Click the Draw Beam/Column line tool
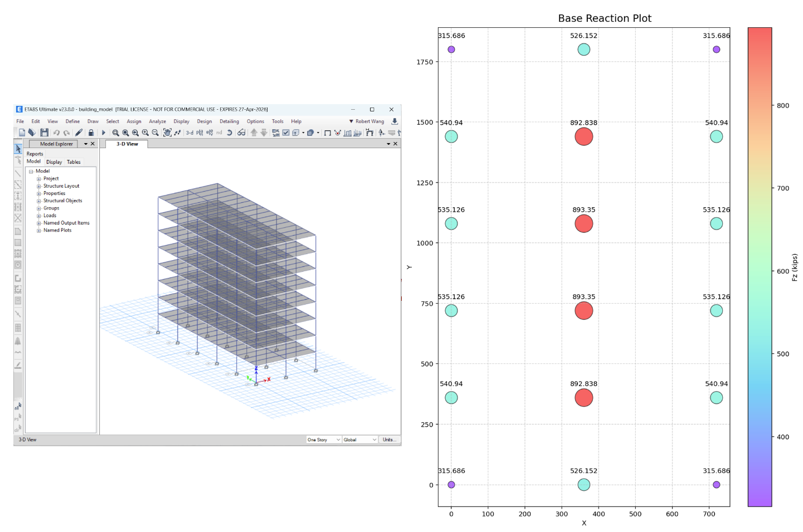The height and width of the screenshot is (532, 803). point(18,173)
